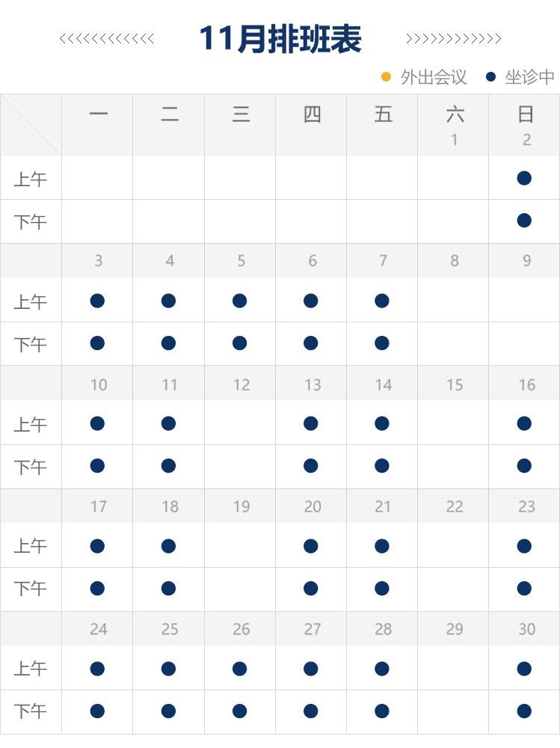Select the morning dot on November 30
560x748 pixels.
[524, 668]
